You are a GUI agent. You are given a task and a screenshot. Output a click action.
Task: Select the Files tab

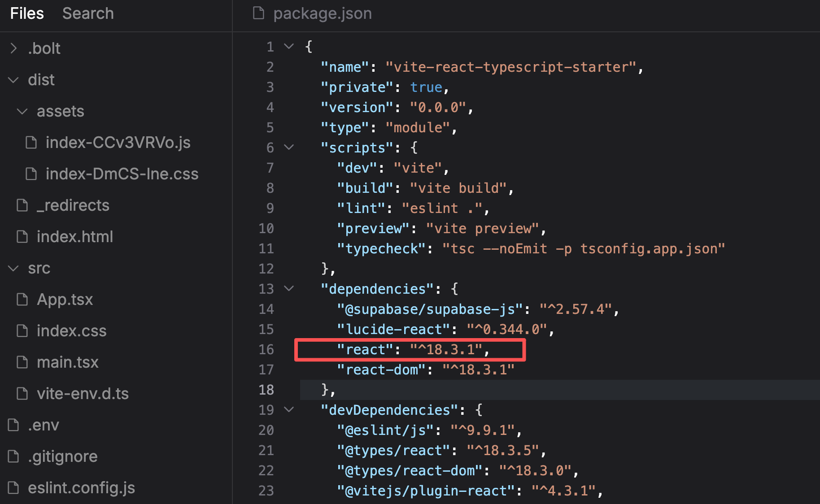tap(27, 13)
